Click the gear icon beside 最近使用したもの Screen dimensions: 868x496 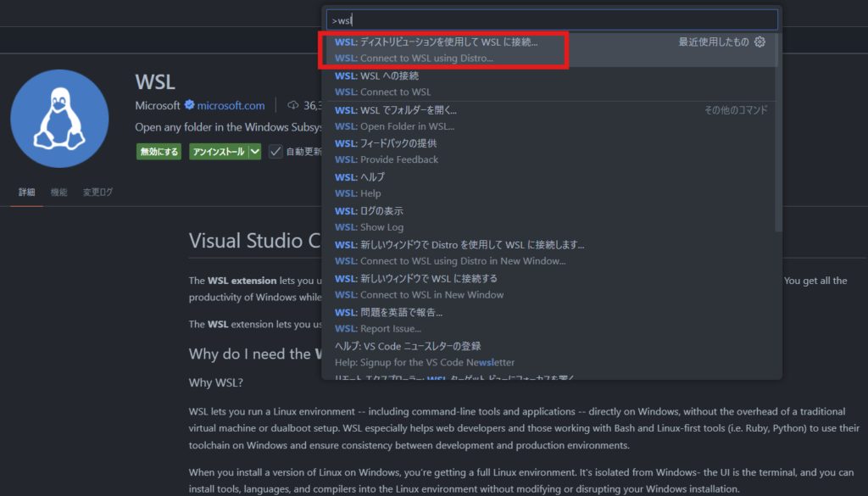pyautogui.click(x=759, y=42)
